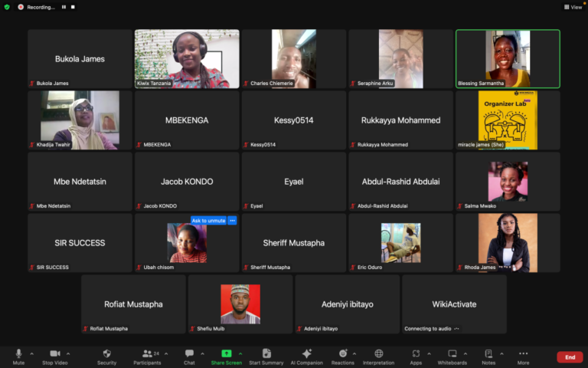The image size is (588, 368).
Task: Click the SIR SUCCESS participant tile
Action: tap(80, 242)
